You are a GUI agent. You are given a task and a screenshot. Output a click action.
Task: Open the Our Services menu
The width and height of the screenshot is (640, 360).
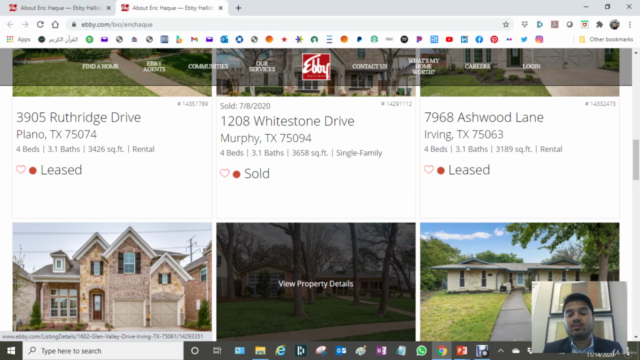[262, 66]
